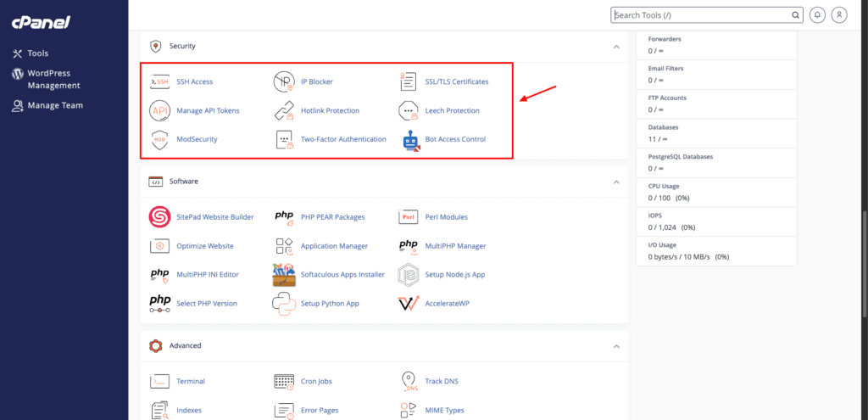868x420 pixels.
Task: Open the Cron Jobs link
Action: click(316, 381)
